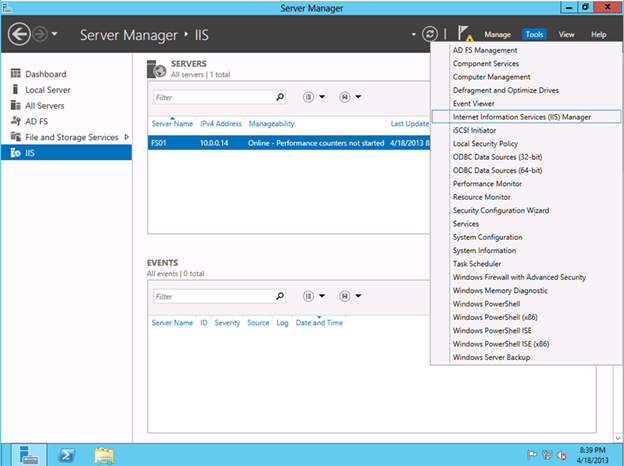Launch Internet Information Services (IIS) Manager

[x=526, y=117]
